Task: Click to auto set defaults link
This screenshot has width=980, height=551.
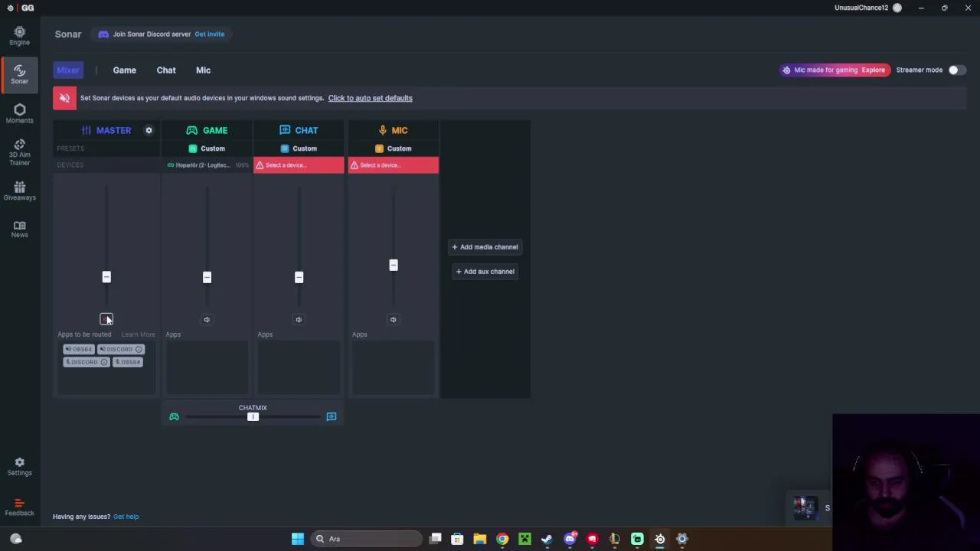Action: click(x=370, y=98)
